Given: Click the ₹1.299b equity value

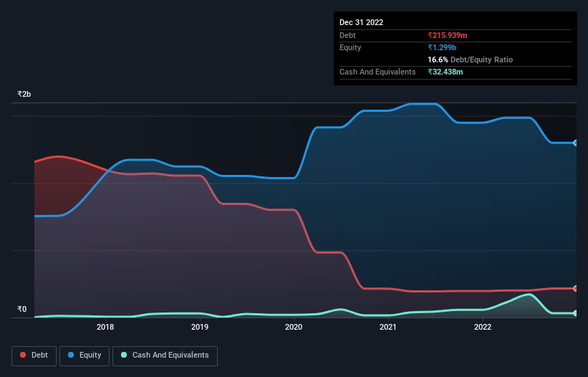Looking at the screenshot, I should (x=442, y=47).
